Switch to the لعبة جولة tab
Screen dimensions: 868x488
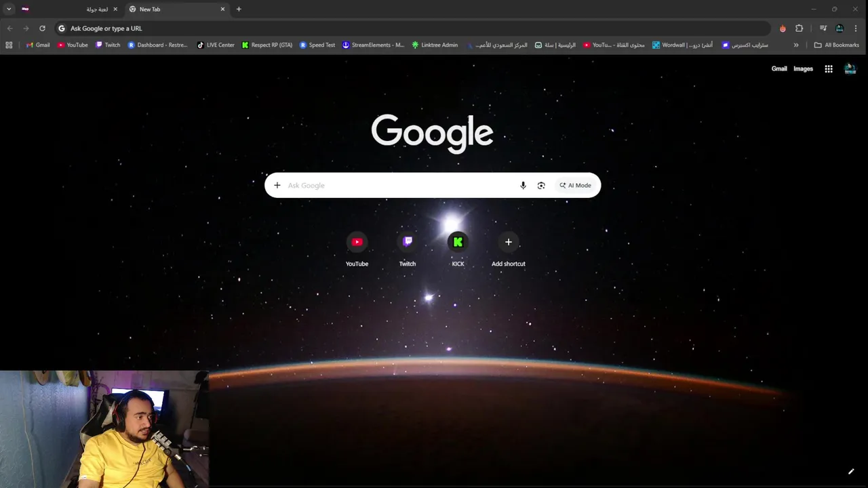(x=70, y=9)
